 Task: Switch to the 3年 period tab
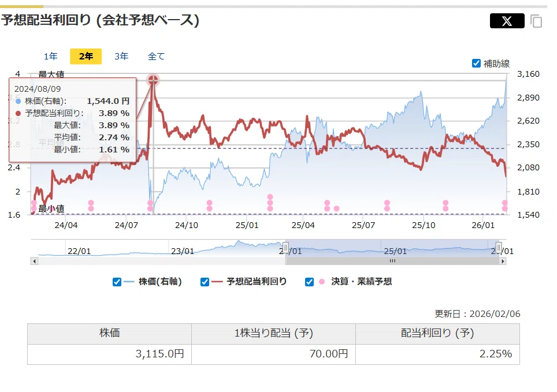click(x=121, y=56)
